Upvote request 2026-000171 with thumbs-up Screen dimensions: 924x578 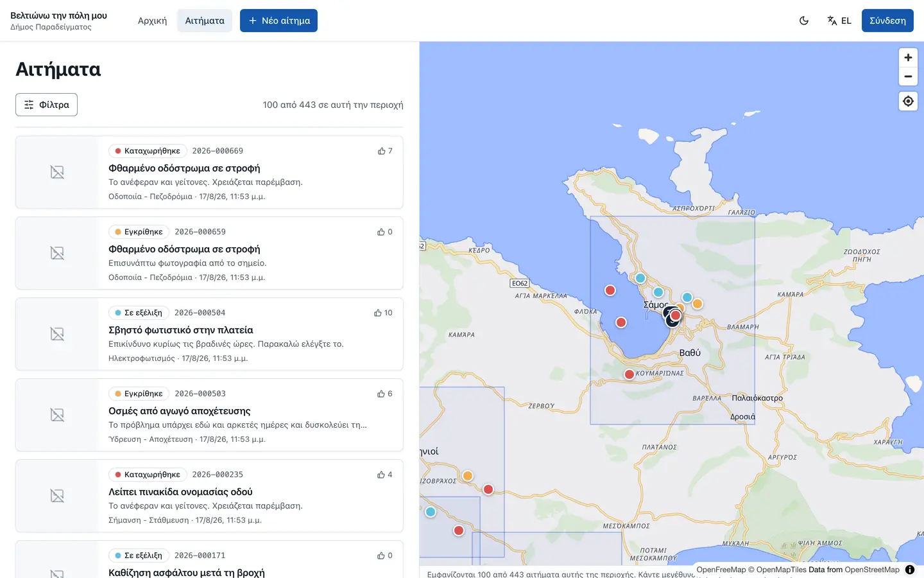(x=385, y=556)
